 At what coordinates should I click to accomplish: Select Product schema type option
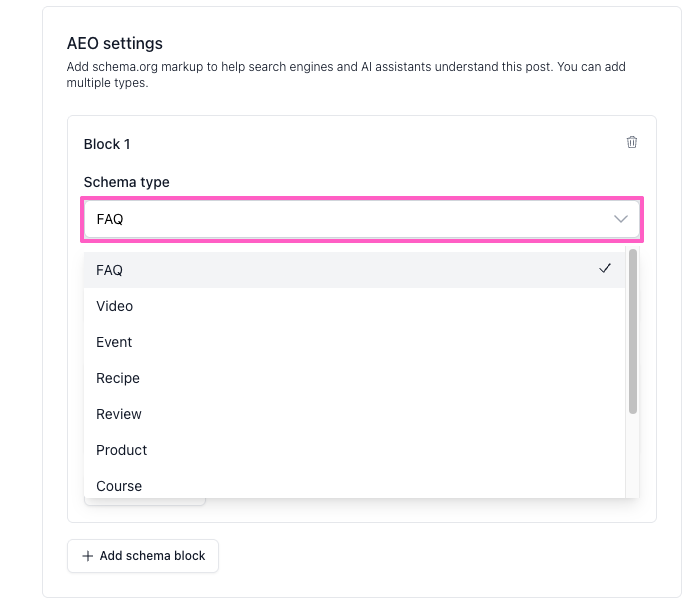(x=354, y=450)
